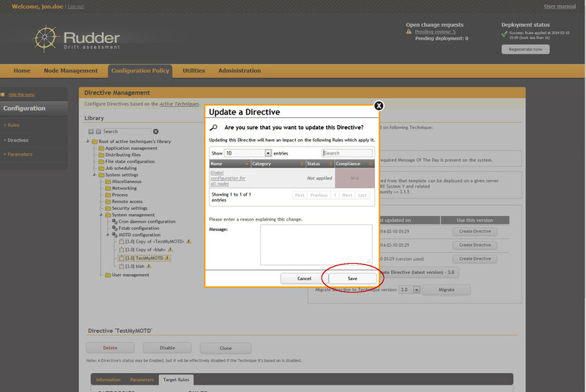Sort the rules table by the Compliance column
The height and width of the screenshot is (392, 586).
tap(355, 164)
